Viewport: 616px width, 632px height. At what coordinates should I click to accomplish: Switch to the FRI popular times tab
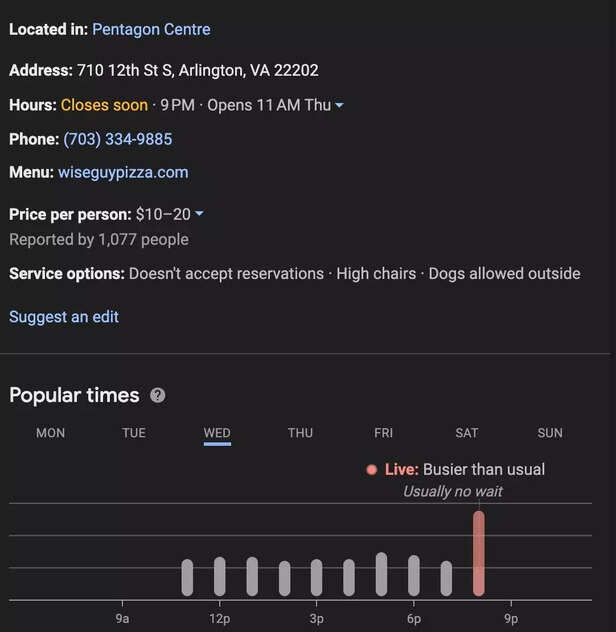383,433
